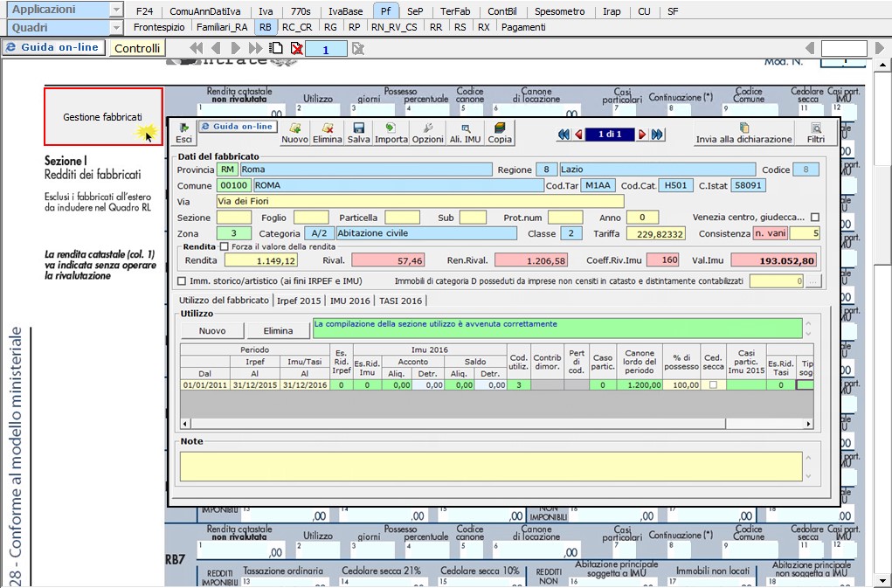892x588 pixels.
Task: Open the TASI 2016 tab
Action: 400,301
